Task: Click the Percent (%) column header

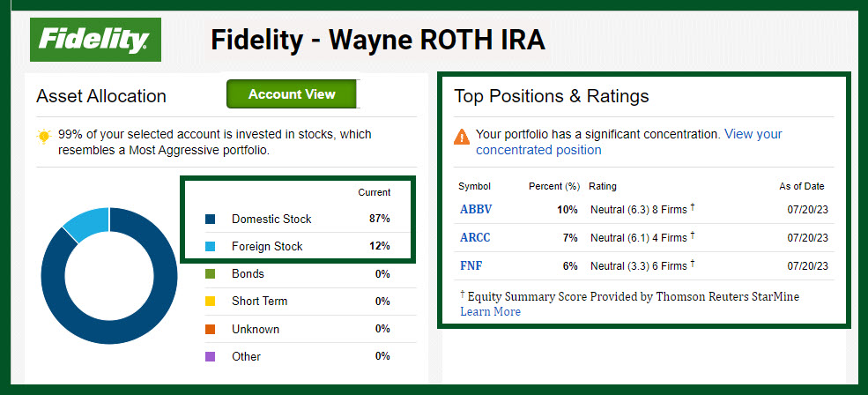Action: [553, 187]
